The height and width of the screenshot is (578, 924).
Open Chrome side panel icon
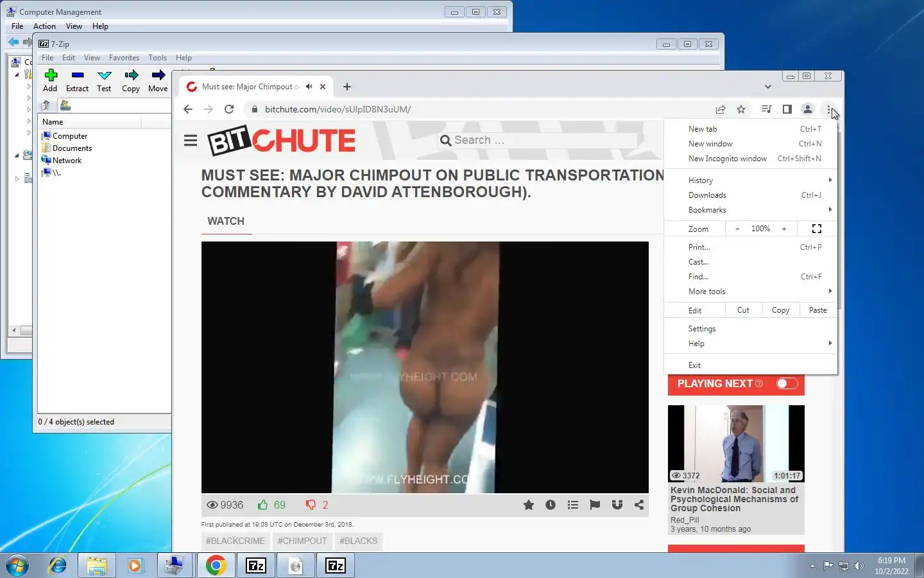click(787, 109)
